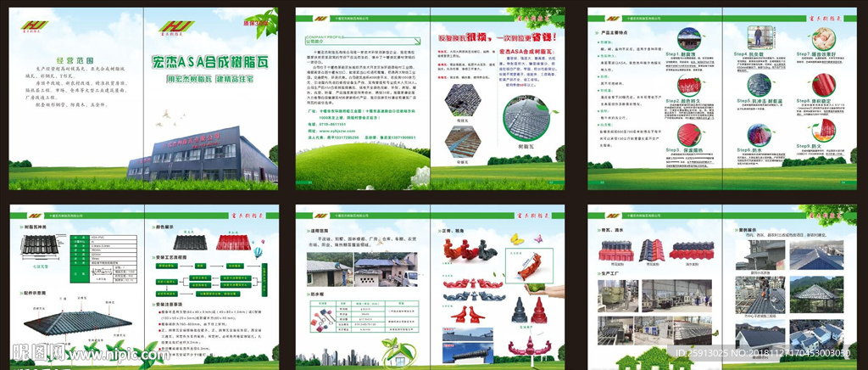Click the Step3 保温隔热 circular image
The height and width of the screenshot is (370, 868).
pyautogui.click(x=689, y=135)
